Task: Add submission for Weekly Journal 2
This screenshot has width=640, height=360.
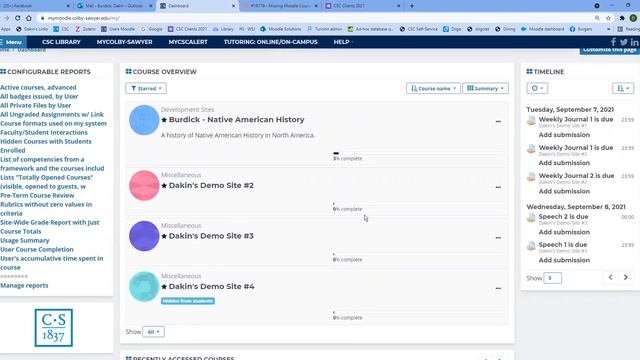Action: click(x=564, y=191)
